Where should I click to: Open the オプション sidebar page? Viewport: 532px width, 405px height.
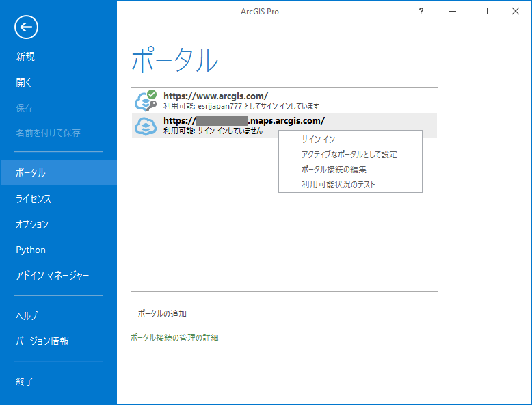point(32,224)
